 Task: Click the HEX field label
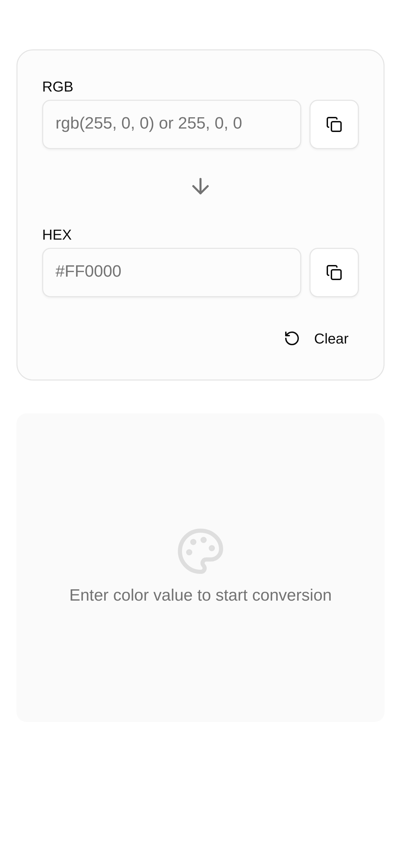pyautogui.click(x=57, y=235)
